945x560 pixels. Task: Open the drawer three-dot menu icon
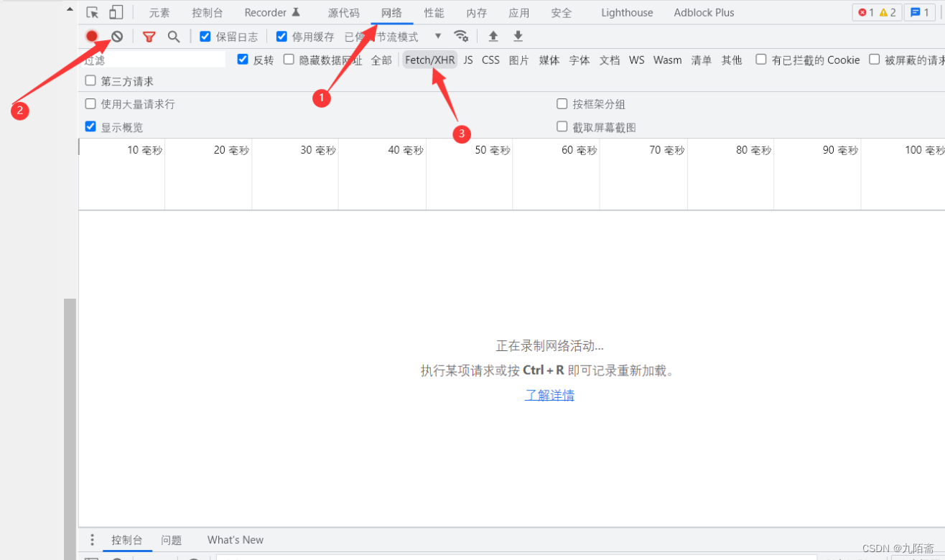92,540
